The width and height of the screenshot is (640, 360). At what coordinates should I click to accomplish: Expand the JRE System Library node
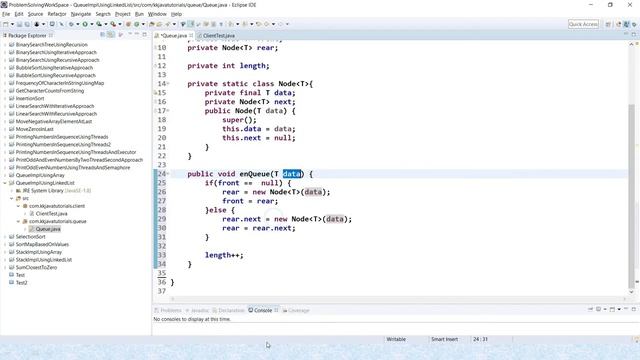[x=11, y=191]
